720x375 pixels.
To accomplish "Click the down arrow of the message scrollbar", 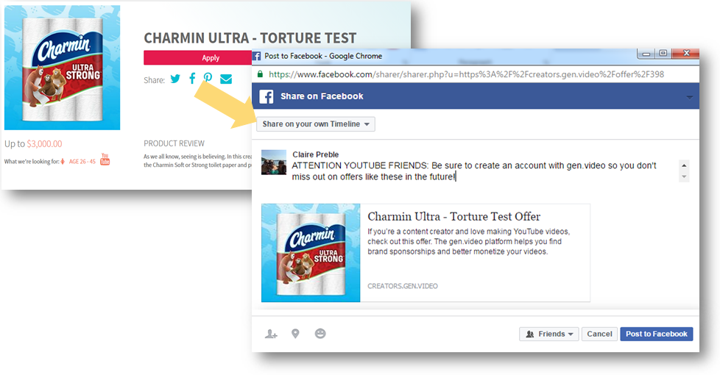I will [684, 177].
